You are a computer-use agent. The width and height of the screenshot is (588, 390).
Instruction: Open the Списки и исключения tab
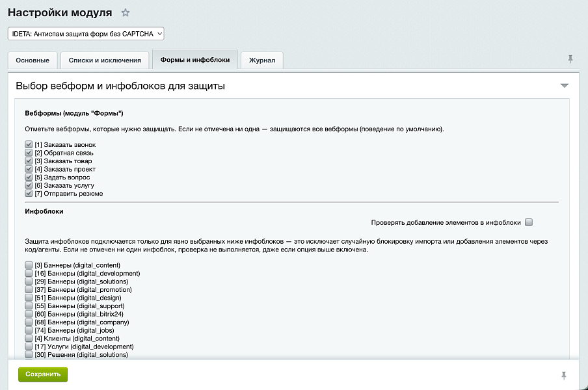(x=105, y=60)
